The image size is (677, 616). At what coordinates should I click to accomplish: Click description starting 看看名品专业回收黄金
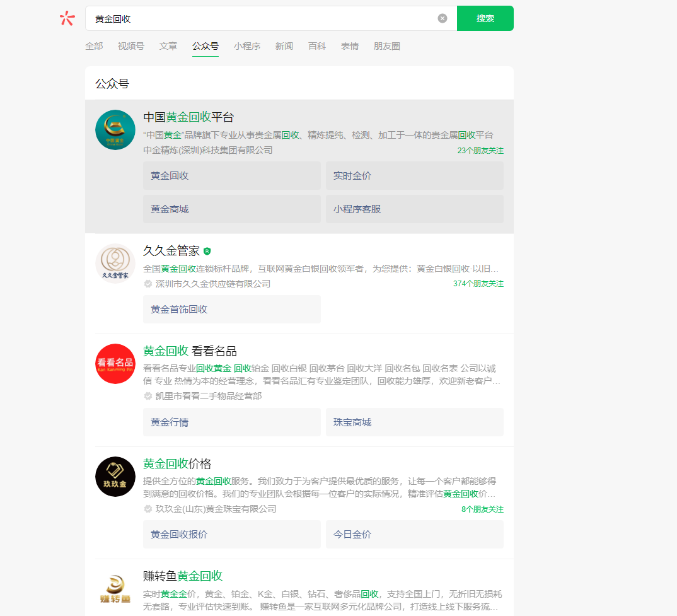[321, 375]
